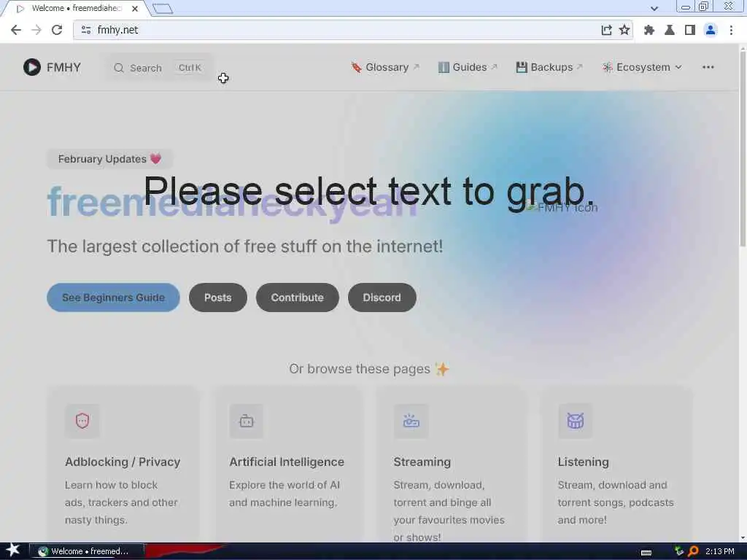Screen dimensions: 747x560
Task: Toggle the browser side panel icon
Action: tap(689, 30)
